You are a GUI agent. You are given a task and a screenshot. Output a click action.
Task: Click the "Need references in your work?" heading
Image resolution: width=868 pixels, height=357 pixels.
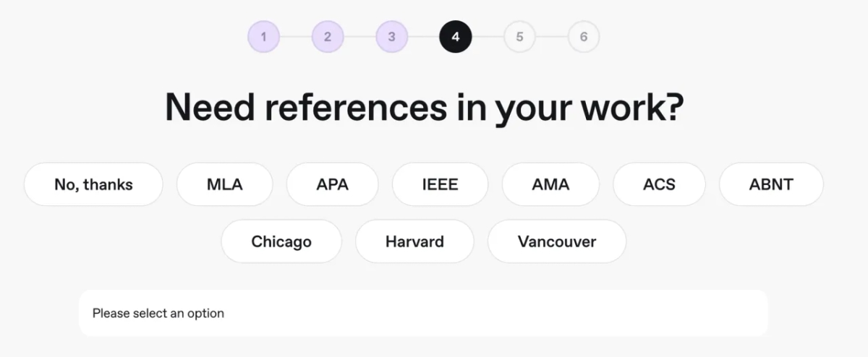[424, 108]
